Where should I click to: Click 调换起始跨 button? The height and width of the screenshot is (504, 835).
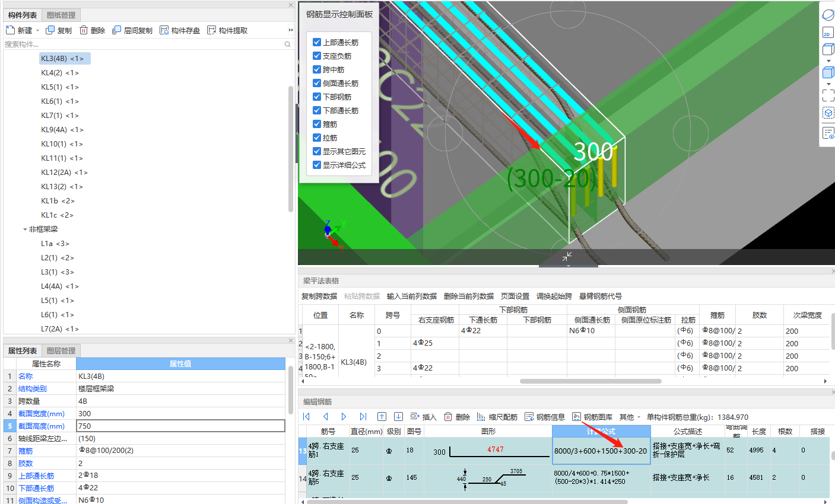(x=554, y=296)
